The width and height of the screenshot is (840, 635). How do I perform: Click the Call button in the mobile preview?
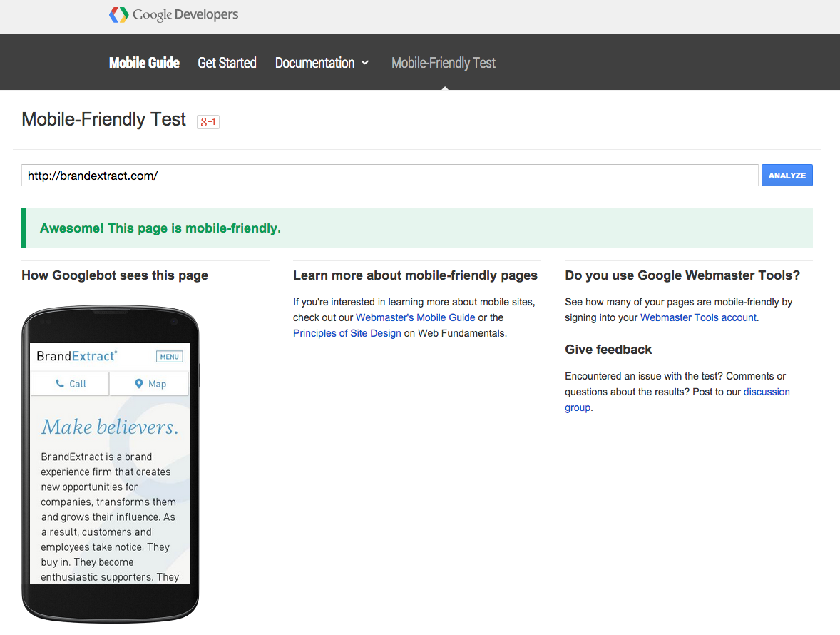click(x=69, y=383)
